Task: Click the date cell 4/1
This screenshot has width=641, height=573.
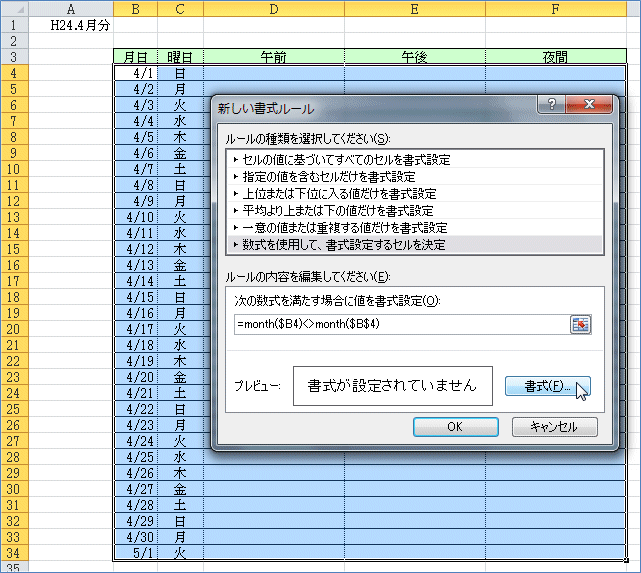Action: tap(135, 73)
